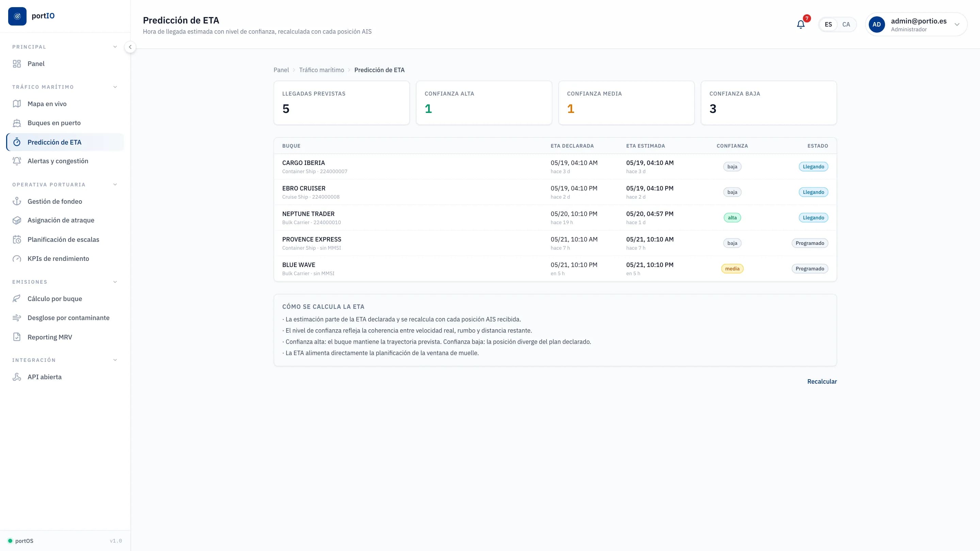Click the media confidence badge for BLUE WAVE
Image resolution: width=980 pixels, height=551 pixels.
732,268
